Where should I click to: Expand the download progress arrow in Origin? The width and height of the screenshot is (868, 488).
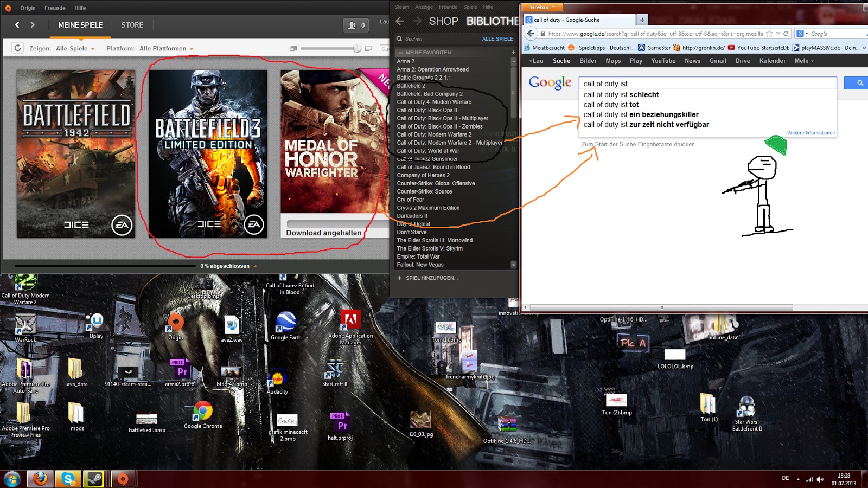[x=255, y=266]
